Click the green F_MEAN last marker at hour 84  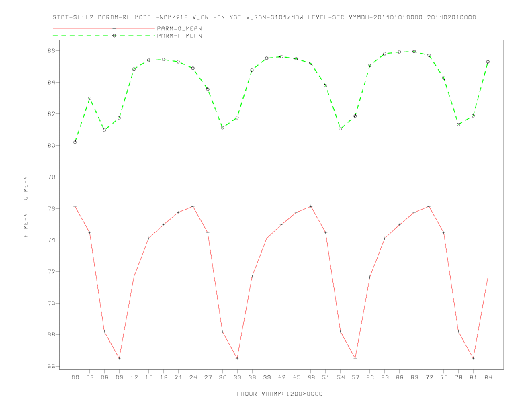point(488,62)
